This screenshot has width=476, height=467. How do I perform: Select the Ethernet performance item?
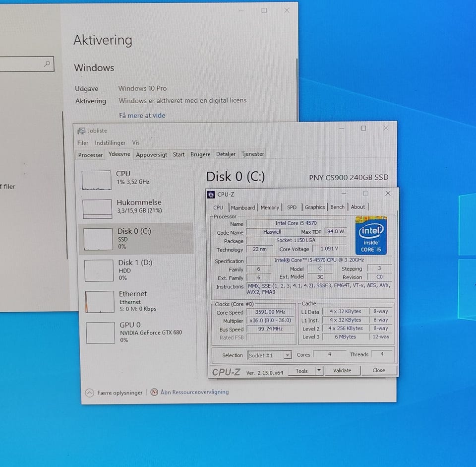pos(138,301)
